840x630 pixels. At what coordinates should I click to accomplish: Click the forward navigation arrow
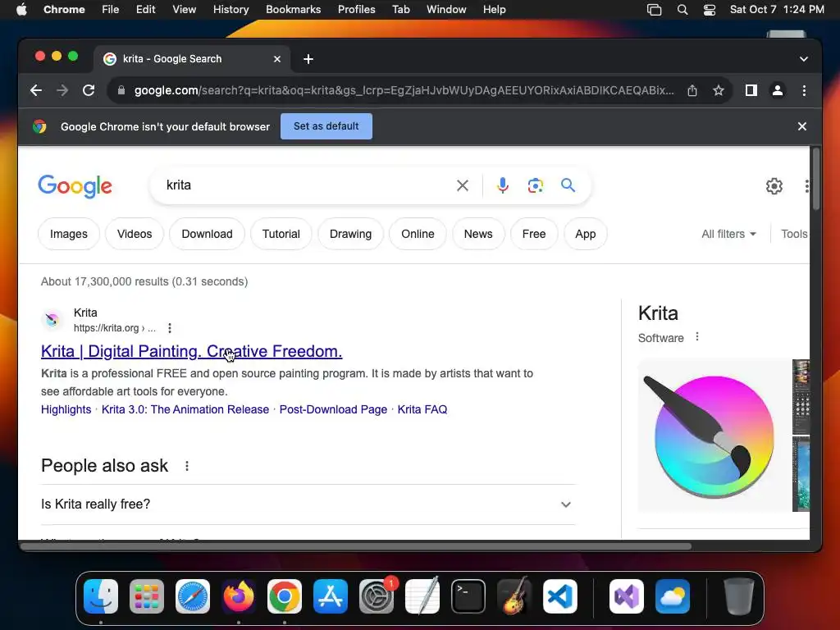62,90
